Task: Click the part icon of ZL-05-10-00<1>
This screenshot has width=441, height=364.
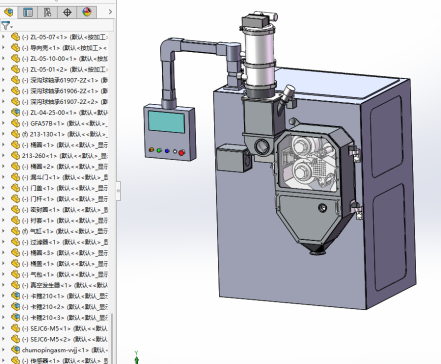Action: click(x=15, y=59)
